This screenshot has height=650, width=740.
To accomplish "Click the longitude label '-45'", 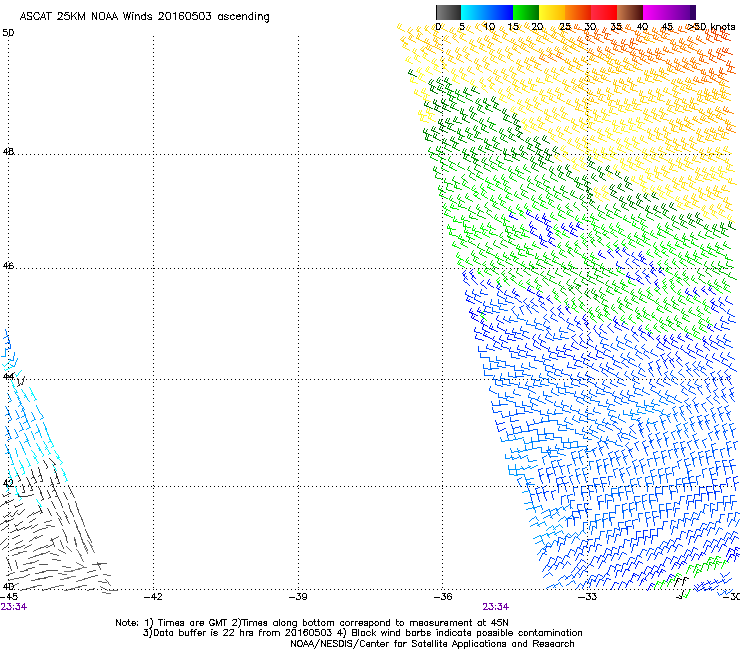I will pos(9,597).
